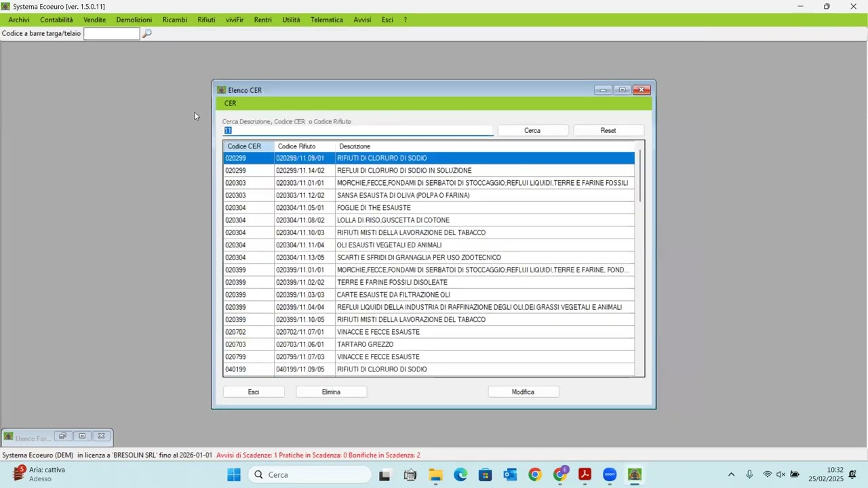This screenshot has height=488, width=868.
Task: Open the ? help menu
Action: pos(405,20)
